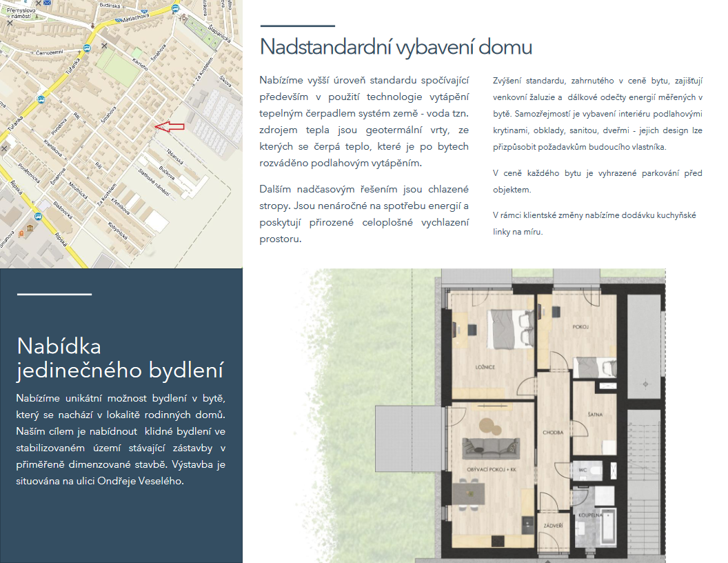
Task: Click 'Budínská' street label on map
Action: 110,6
